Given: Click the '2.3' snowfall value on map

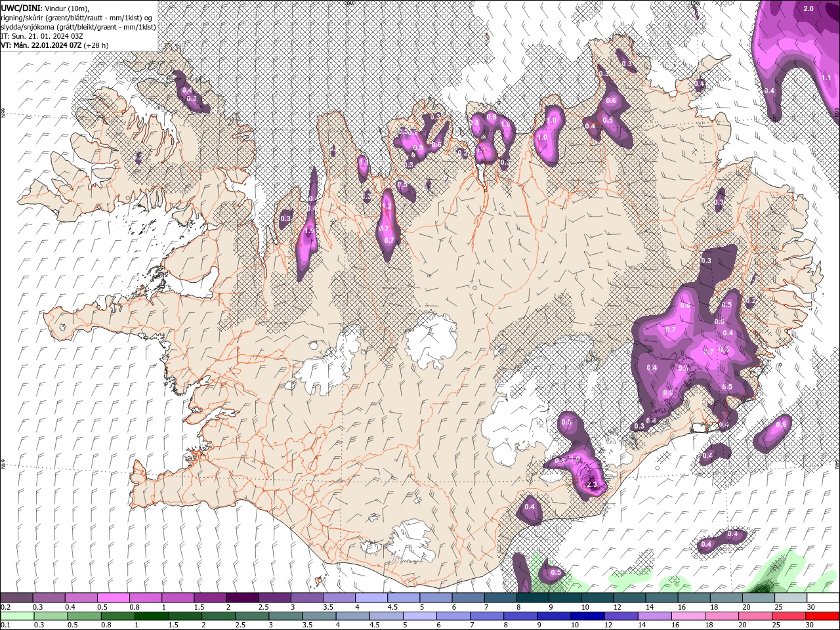Looking at the screenshot, I should pos(593,485).
